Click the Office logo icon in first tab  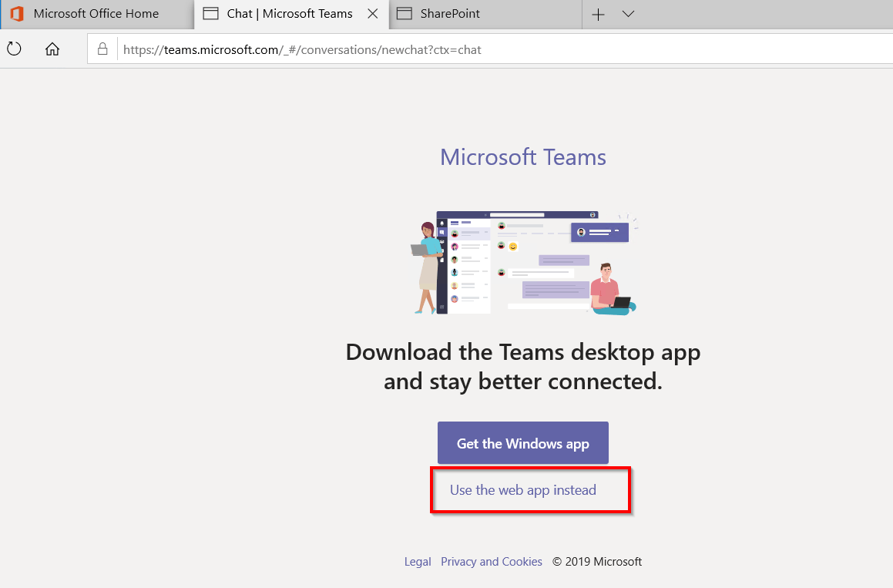click(x=16, y=14)
